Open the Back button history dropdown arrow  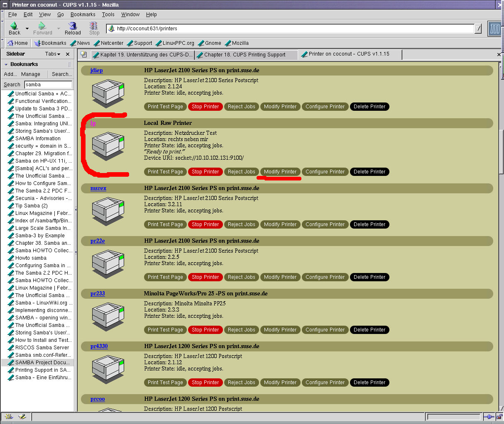27,29
